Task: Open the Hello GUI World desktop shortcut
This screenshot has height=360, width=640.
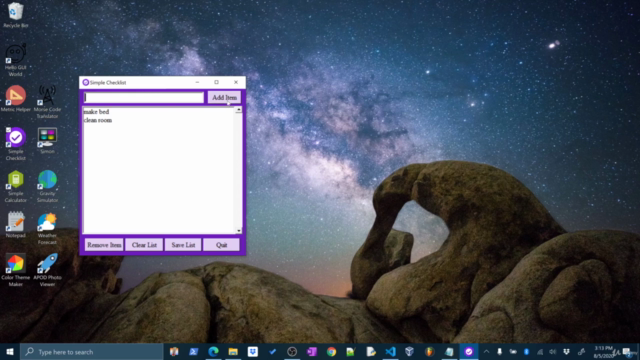Action: (x=16, y=60)
